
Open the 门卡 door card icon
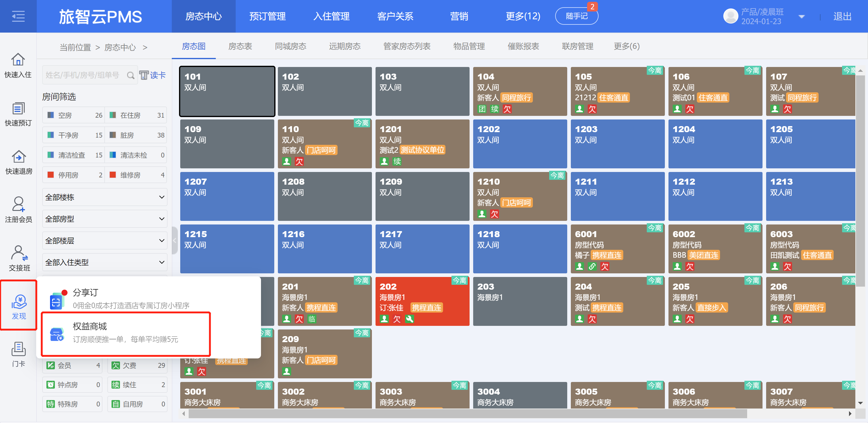[18, 349]
